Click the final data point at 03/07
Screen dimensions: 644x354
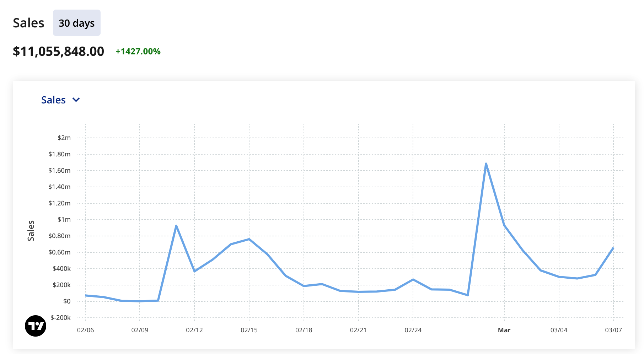click(613, 248)
